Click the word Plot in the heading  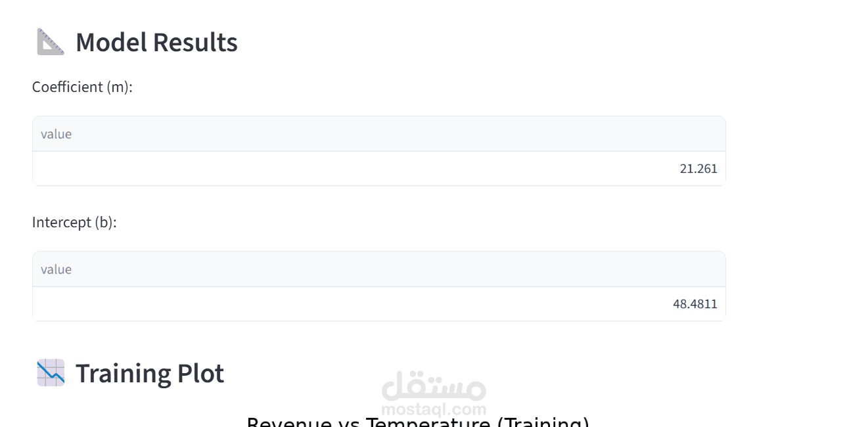coord(200,373)
